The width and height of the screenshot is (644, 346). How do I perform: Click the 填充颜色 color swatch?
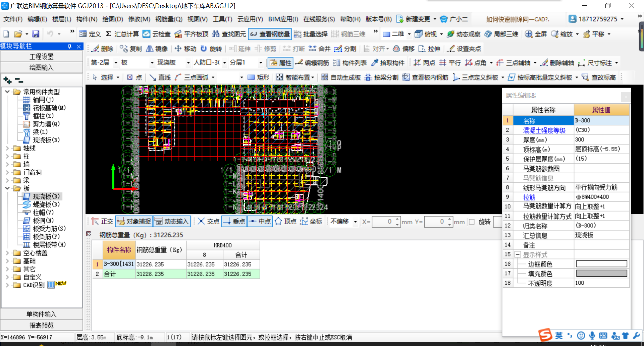(601, 273)
